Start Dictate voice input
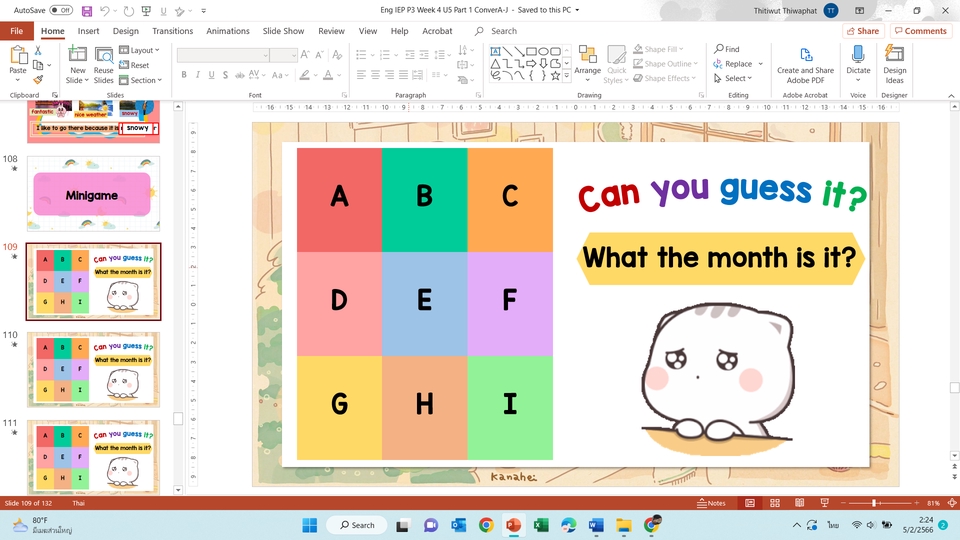 pos(858,64)
